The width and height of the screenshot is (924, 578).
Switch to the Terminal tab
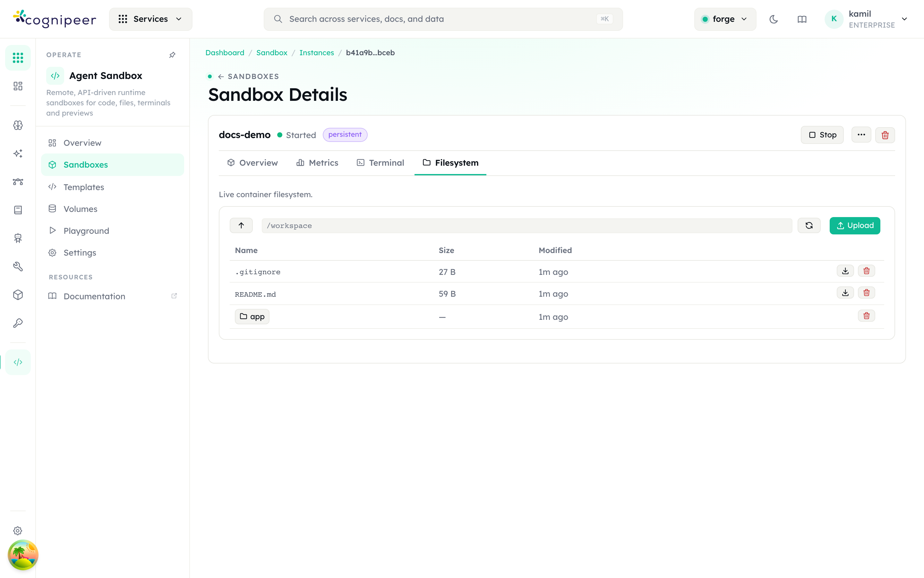coord(380,163)
